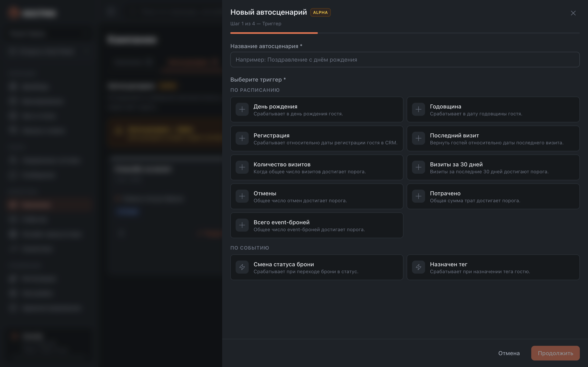Click the plus icon for Визиты за 30 дней

418,167
